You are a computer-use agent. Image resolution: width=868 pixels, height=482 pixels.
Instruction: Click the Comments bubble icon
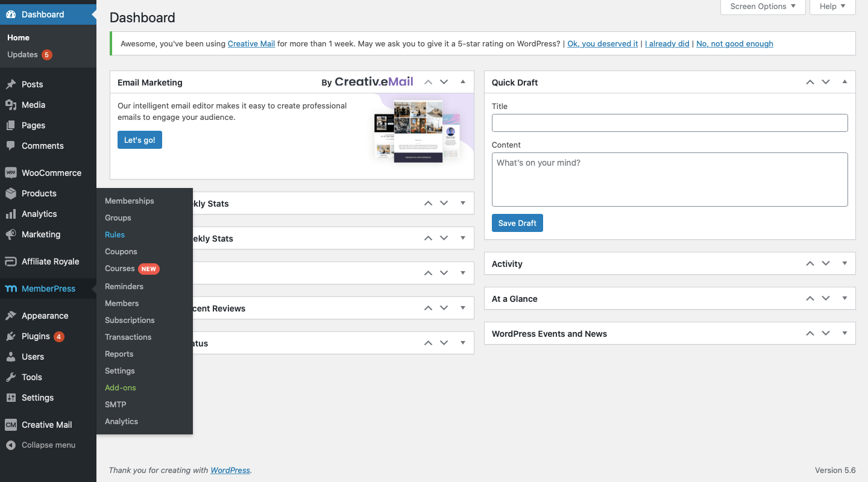click(x=11, y=146)
